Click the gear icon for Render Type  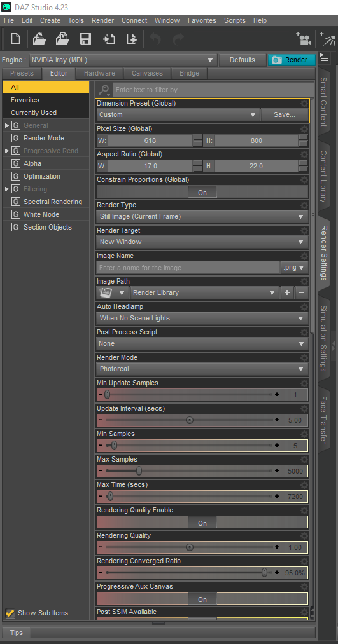click(x=304, y=205)
